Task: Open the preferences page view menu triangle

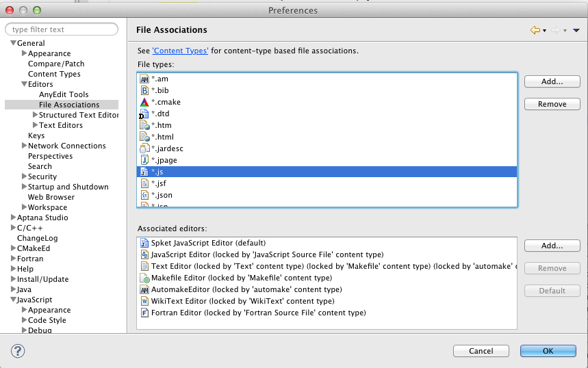Action: click(x=576, y=30)
